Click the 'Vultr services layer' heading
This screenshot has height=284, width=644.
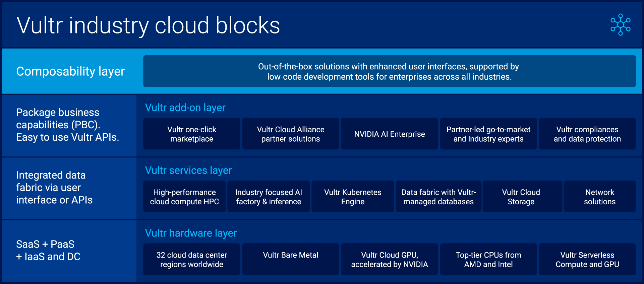pos(188,170)
